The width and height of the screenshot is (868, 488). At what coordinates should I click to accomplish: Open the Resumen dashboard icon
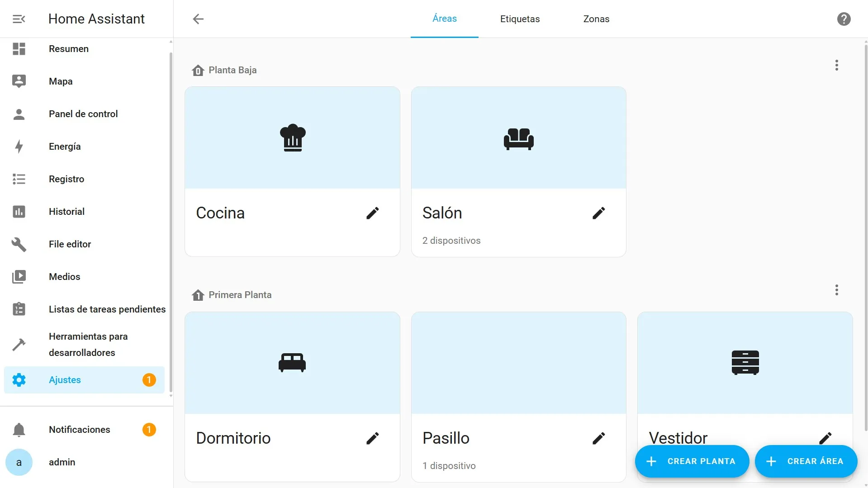(x=19, y=49)
